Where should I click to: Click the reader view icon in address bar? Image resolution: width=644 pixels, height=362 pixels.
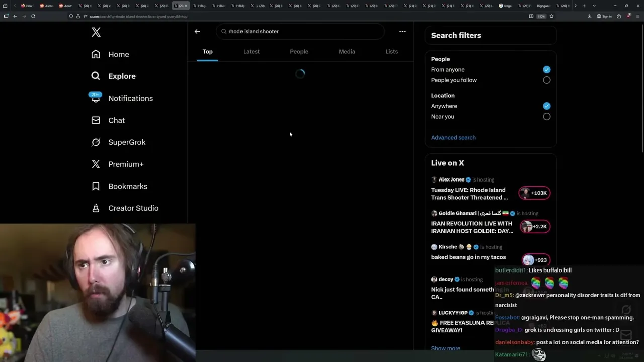531,16
